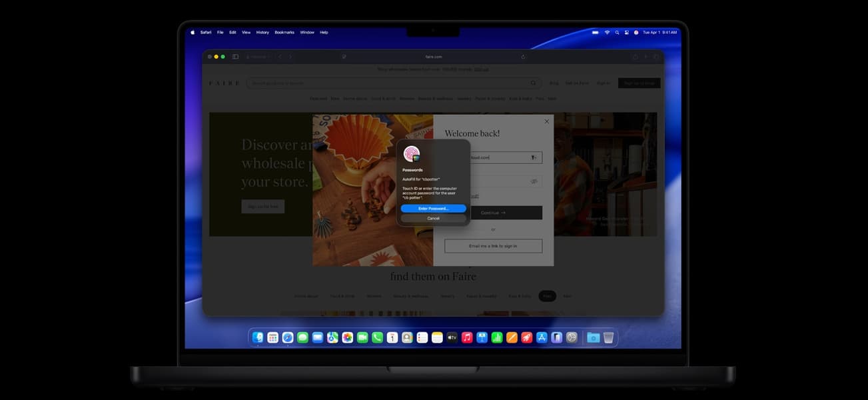Click the battery status icon in menu bar
The image size is (868, 400).
point(596,32)
